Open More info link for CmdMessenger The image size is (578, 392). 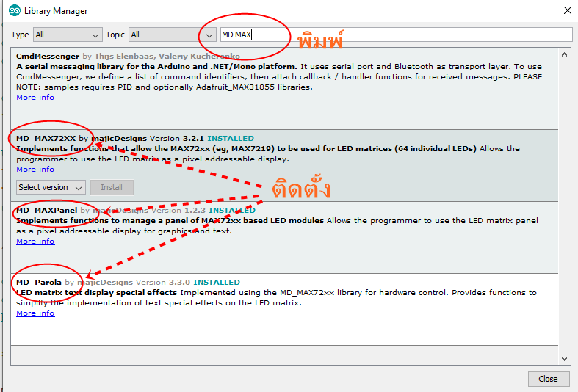(35, 97)
